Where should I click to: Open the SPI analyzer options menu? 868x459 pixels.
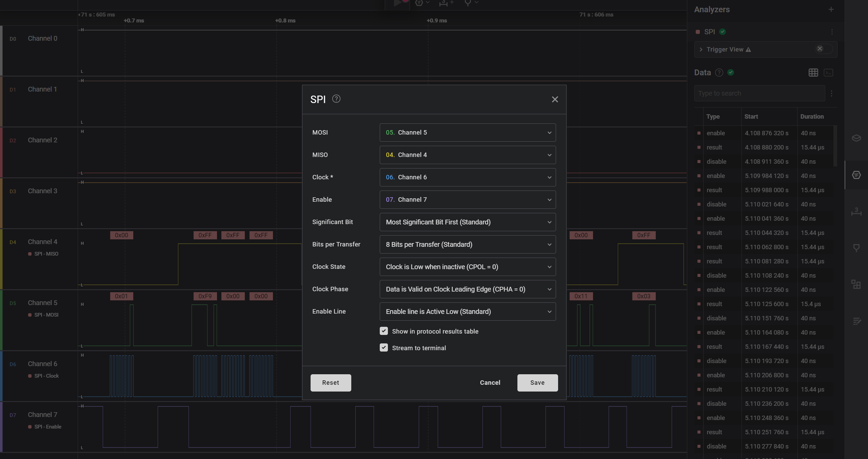(x=832, y=32)
